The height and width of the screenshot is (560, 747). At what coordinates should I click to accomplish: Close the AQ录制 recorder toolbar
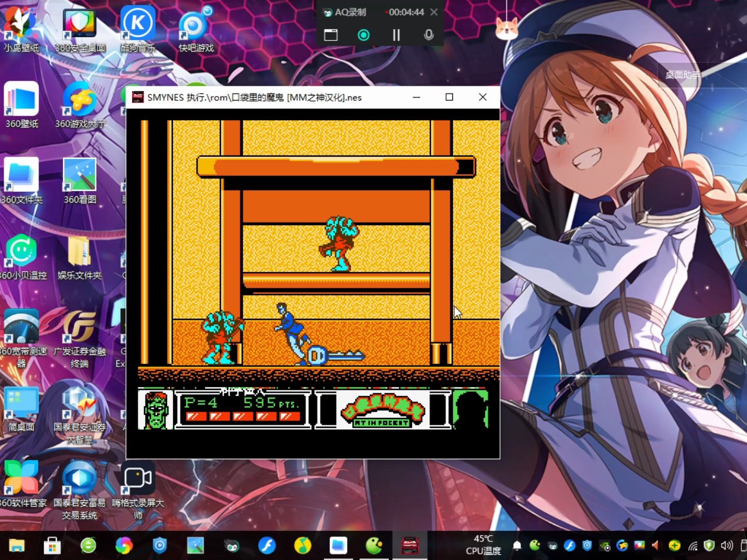point(434,12)
